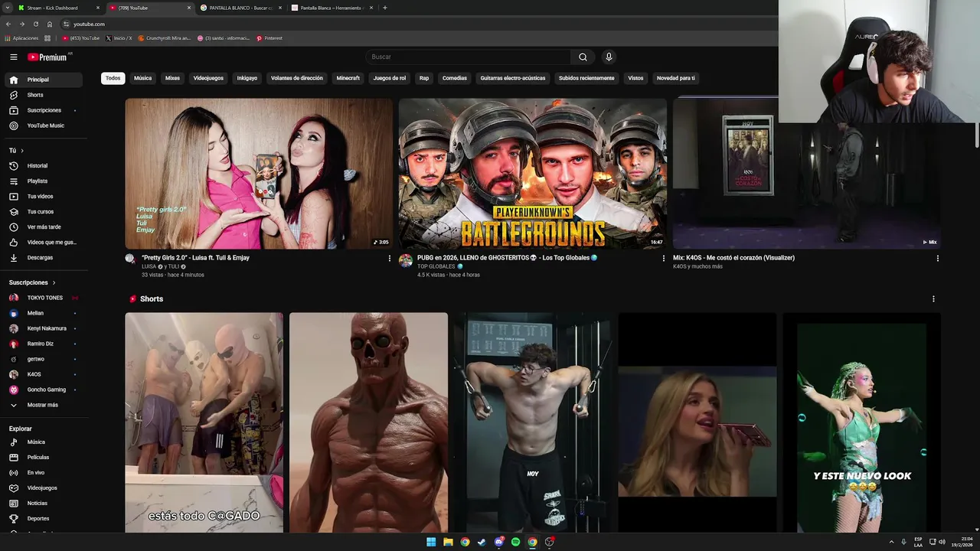Open Suscripciones in the sidebar

[43, 110]
